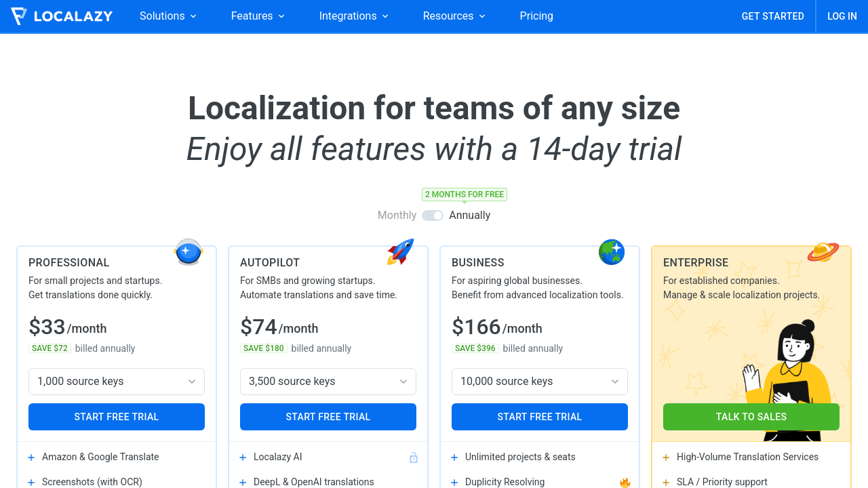Click the flame icon beside Duplicity Resolving
This screenshot has height=488, width=868.
tap(625, 483)
